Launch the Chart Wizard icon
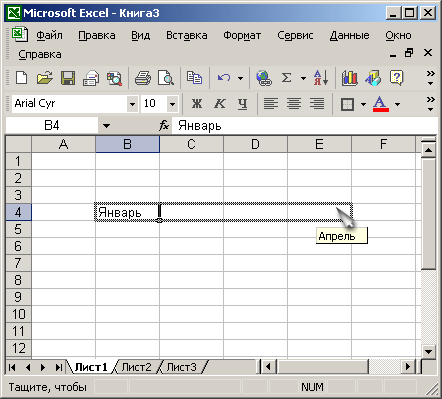This screenshot has width=442, height=399. coord(350,78)
